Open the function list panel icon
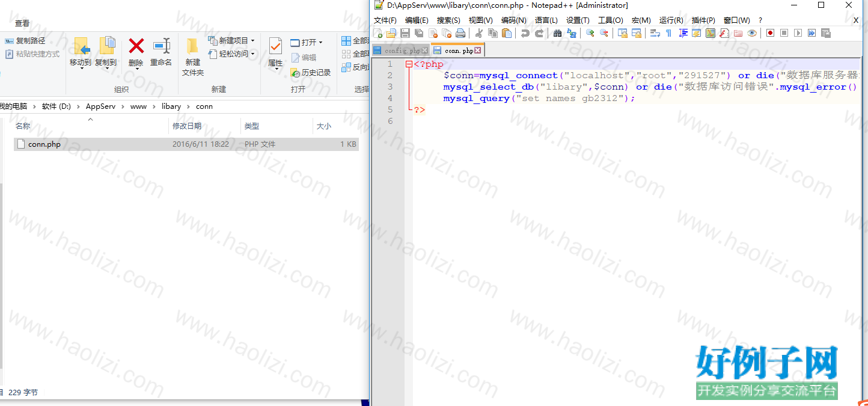 [x=724, y=33]
